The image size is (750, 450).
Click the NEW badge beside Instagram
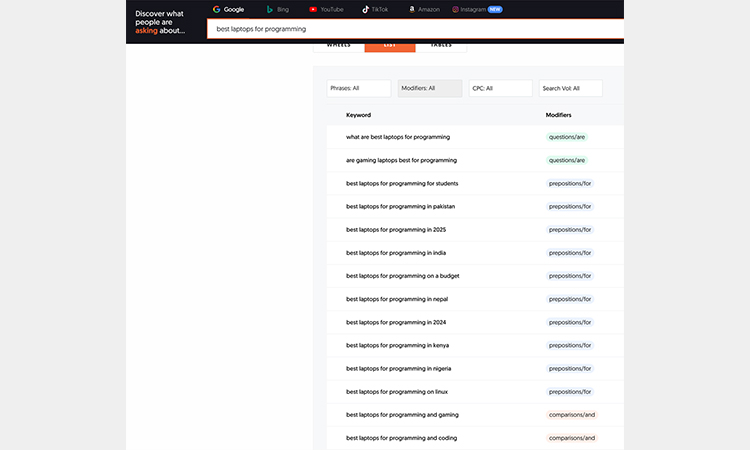pos(494,9)
